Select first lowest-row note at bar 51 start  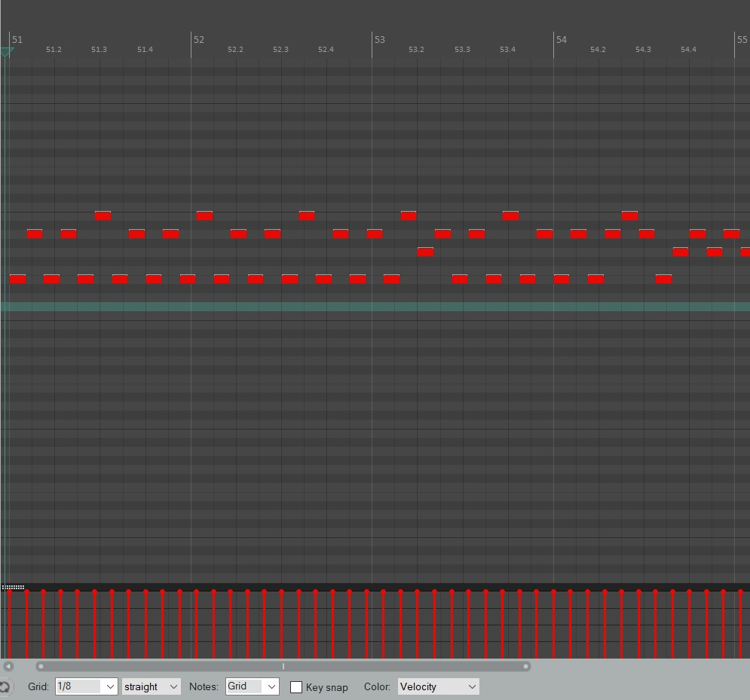tap(17, 279)
